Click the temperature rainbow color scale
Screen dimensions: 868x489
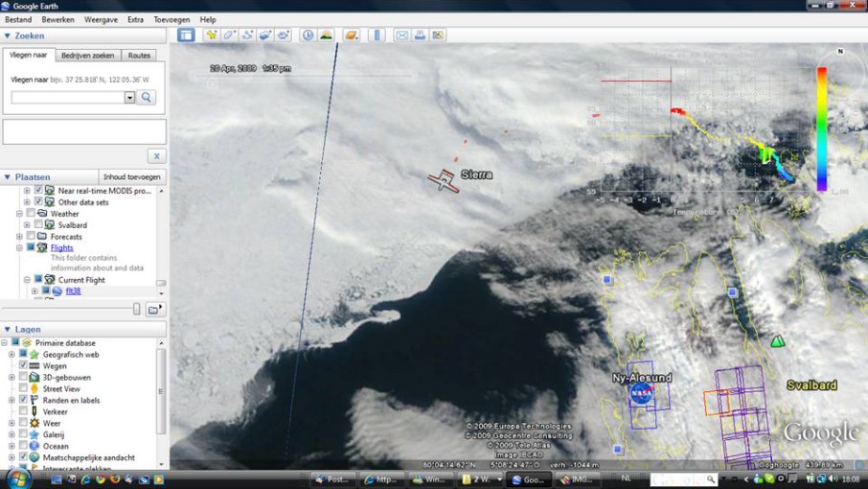coord(822,129)
